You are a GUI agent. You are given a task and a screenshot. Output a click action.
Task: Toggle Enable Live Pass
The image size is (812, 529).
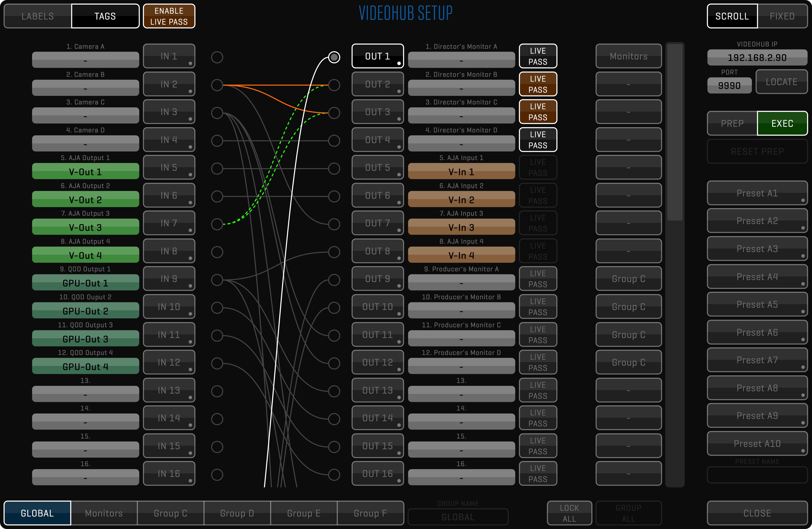(169, 16)
